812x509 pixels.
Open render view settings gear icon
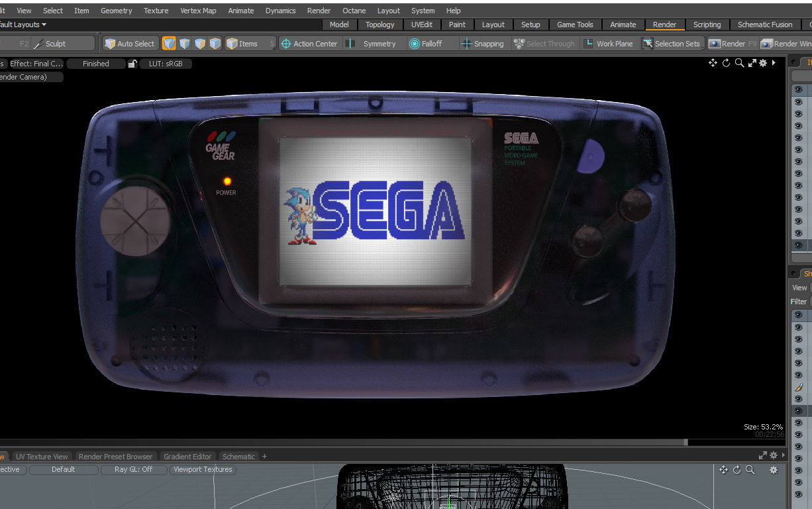click(763, 63)
